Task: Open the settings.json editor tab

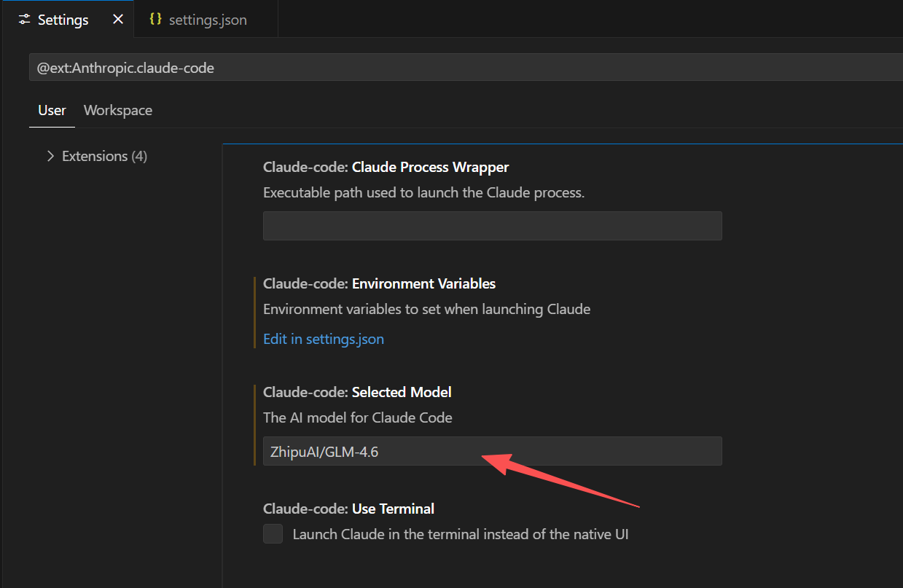Action: 206,19
